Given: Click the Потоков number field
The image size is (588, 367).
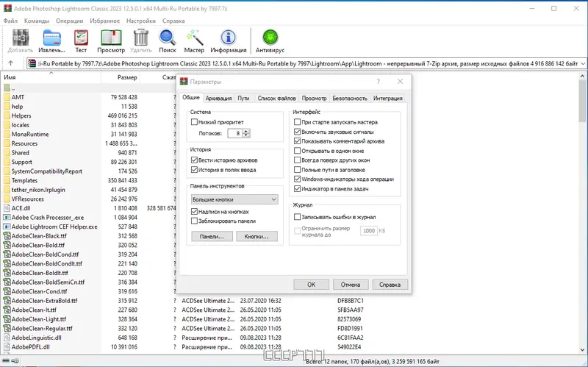Looking at the screenshot, I should (235, 133).
